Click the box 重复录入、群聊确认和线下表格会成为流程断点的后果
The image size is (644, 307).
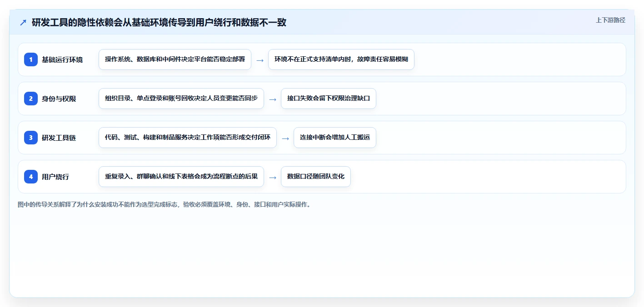(x=181, y=177)
